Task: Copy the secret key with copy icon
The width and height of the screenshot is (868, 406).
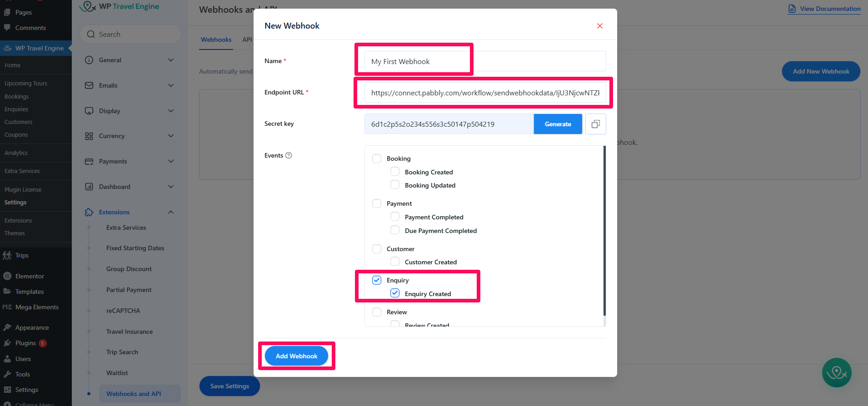Action: click(x=595, y=124)
